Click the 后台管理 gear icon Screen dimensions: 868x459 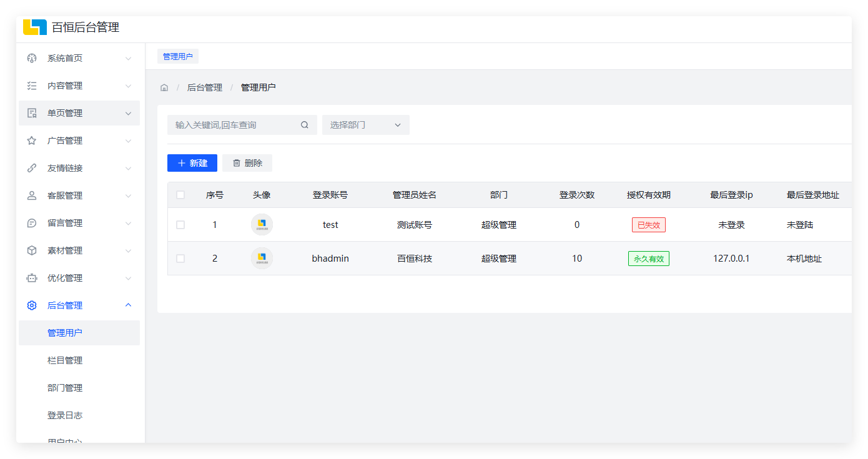[x=31, y=305]
